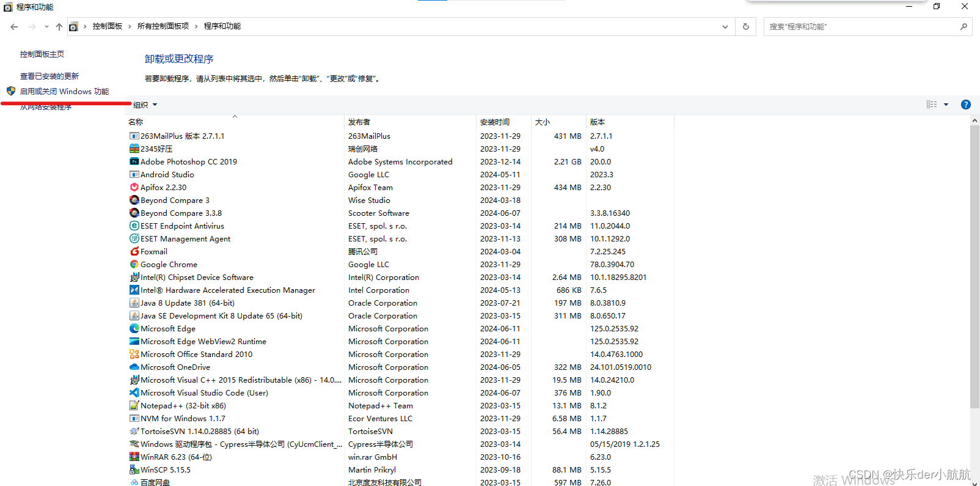Click the Foxmail program icon

click(x=134, y=251)
